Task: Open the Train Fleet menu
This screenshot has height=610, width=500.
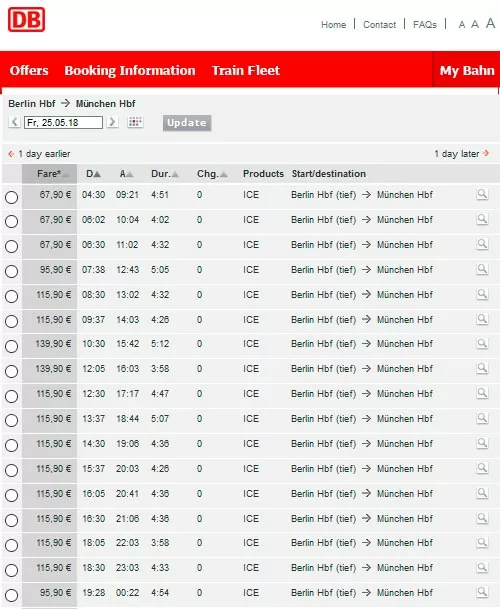Action: tap(246, 70)
